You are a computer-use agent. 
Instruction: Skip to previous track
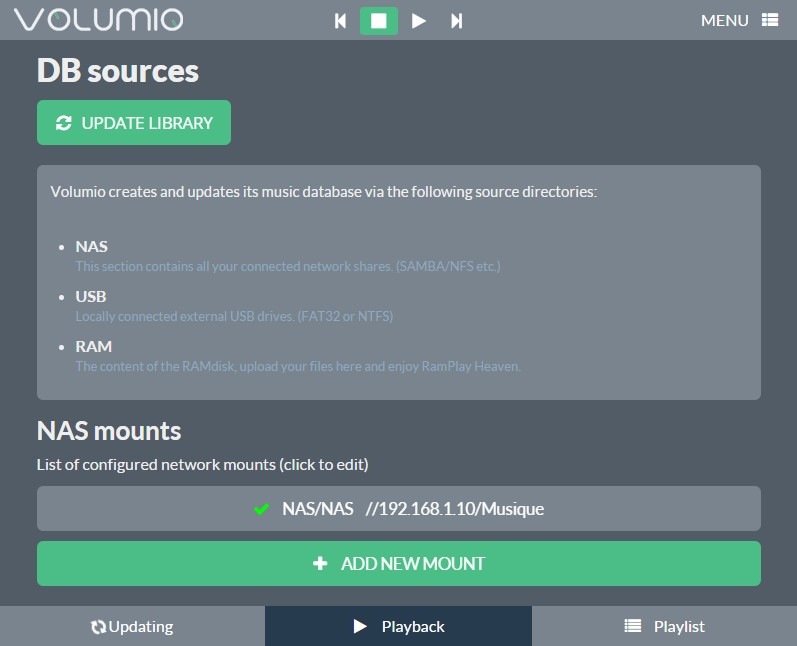[340, 21]
